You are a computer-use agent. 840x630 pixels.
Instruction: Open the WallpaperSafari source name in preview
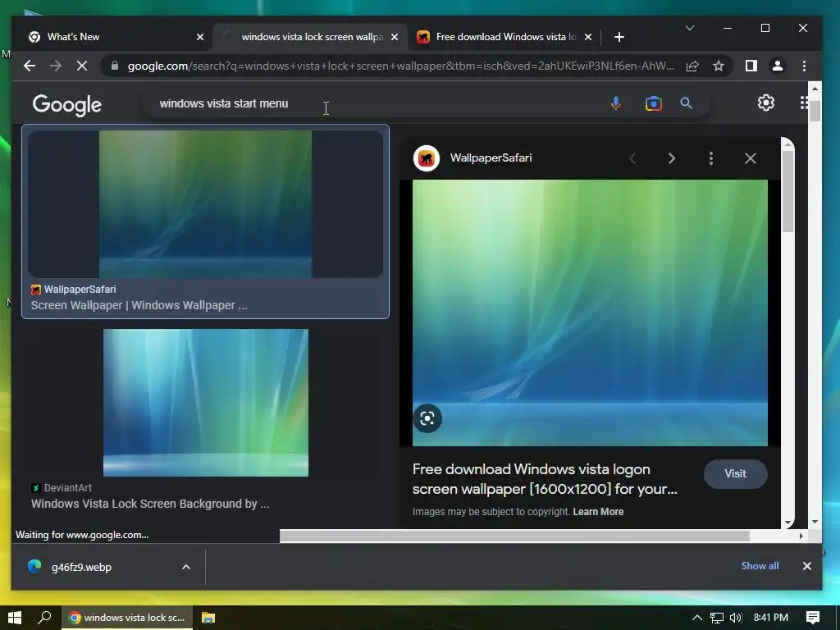491,158
